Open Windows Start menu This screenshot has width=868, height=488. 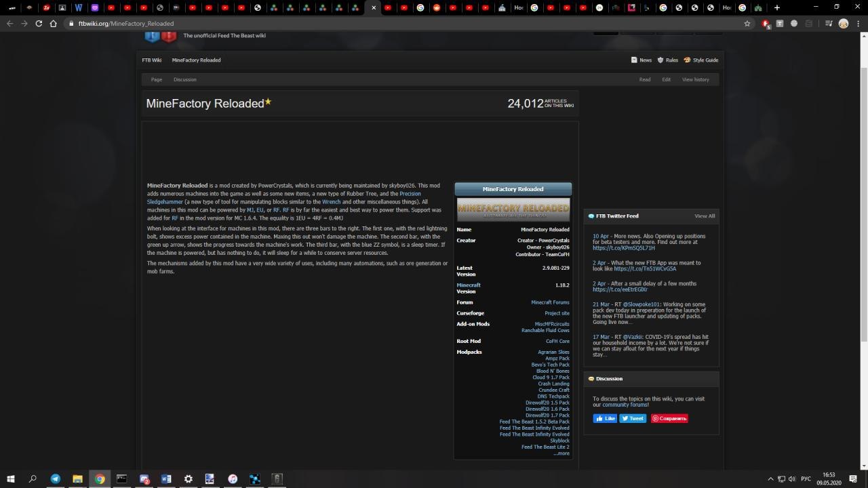[x=11, y=479]
